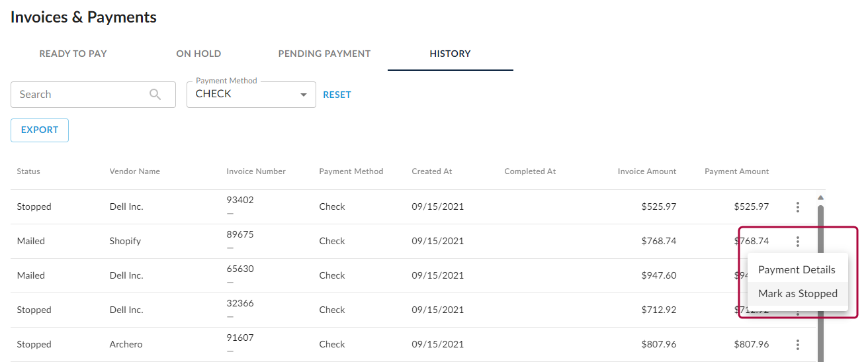Switch to the Ready to Pay tab

[x=73, y=54]
